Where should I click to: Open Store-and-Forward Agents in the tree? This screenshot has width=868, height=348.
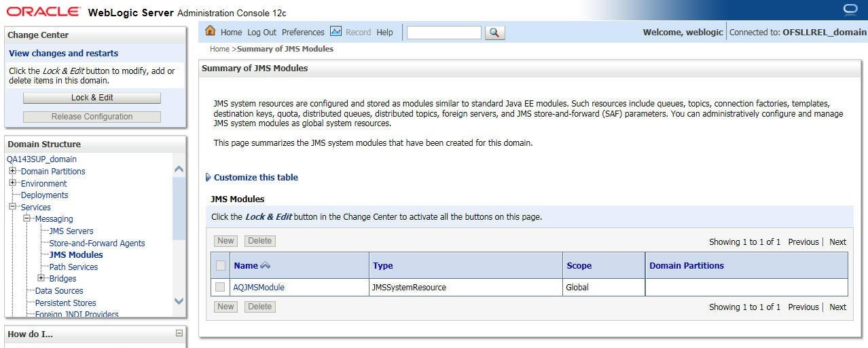(x=97, y=243)
